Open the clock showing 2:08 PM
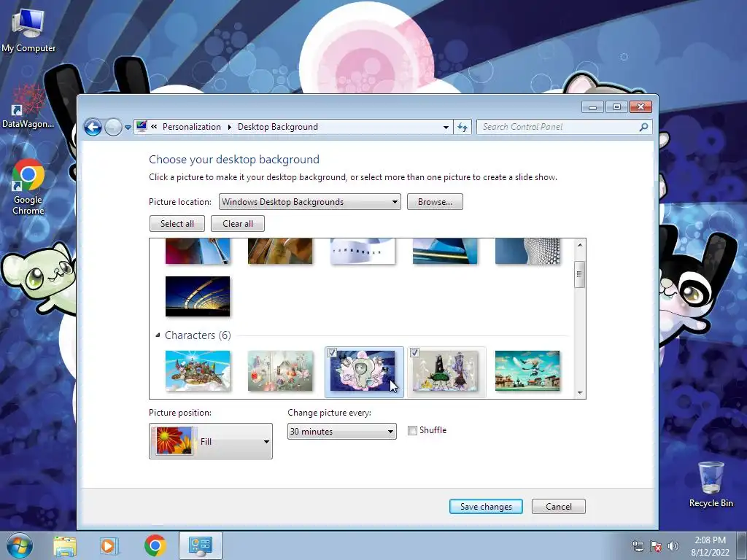The image size is (747, 560). tap(710, 546)
